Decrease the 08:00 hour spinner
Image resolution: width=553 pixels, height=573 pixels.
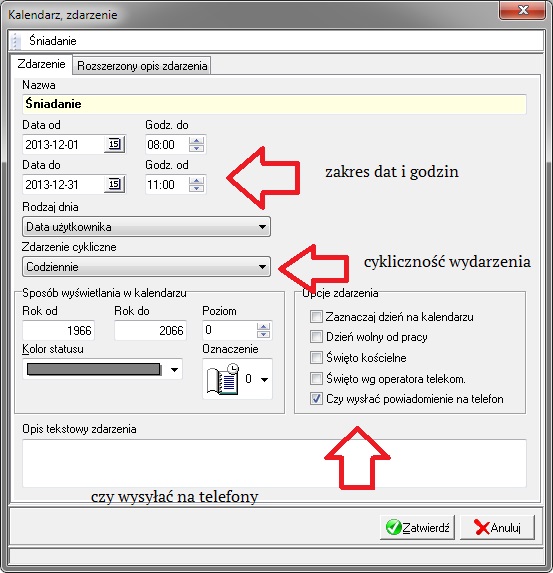click(196, 148)
